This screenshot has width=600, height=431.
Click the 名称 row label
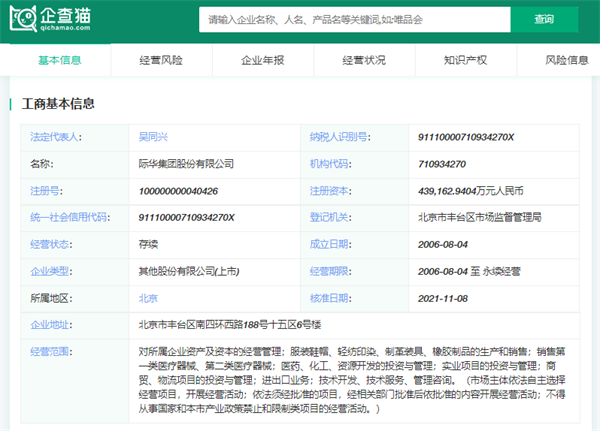[42, 164]
